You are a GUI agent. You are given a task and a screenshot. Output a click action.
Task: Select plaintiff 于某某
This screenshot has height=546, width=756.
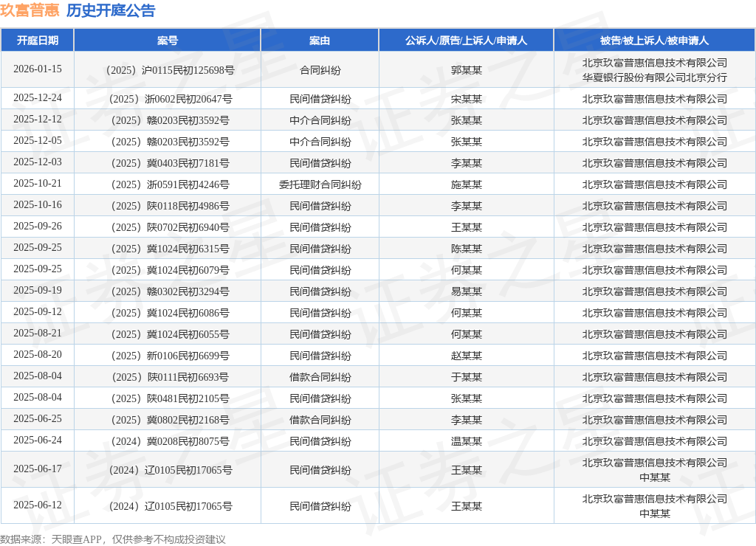[x=467, y=377]
